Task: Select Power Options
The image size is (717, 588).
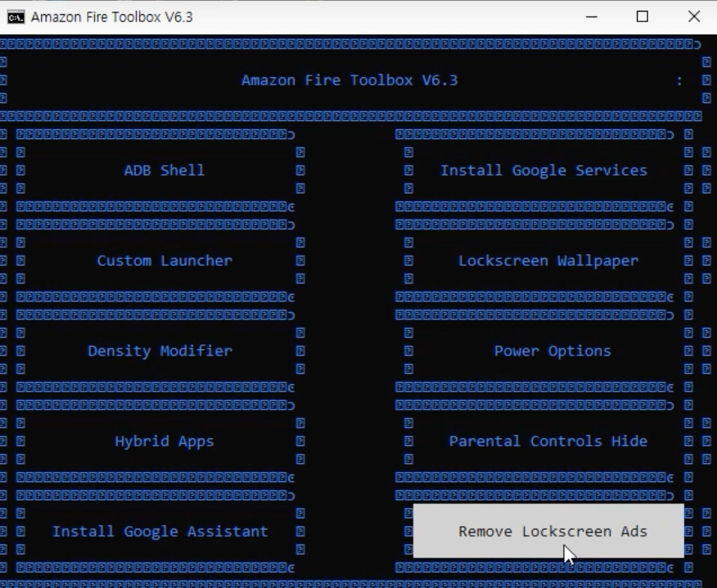Action: pyautogui.click(x=553, y=351)
